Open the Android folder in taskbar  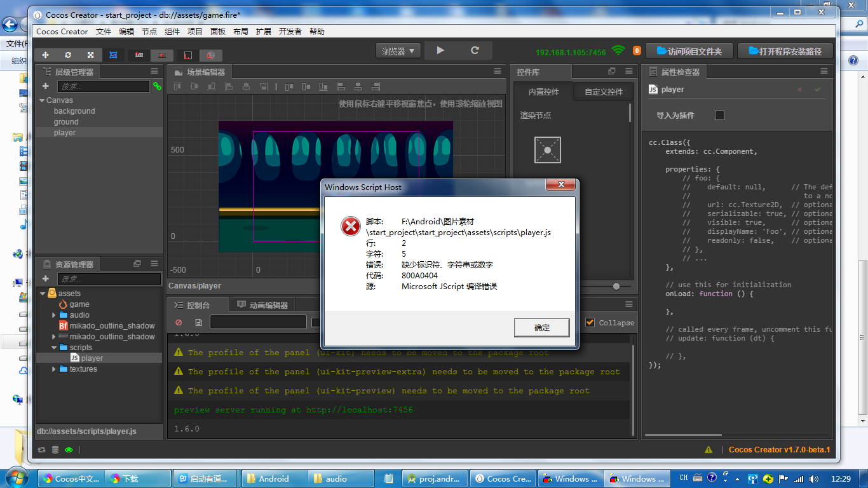coord(273,478)
